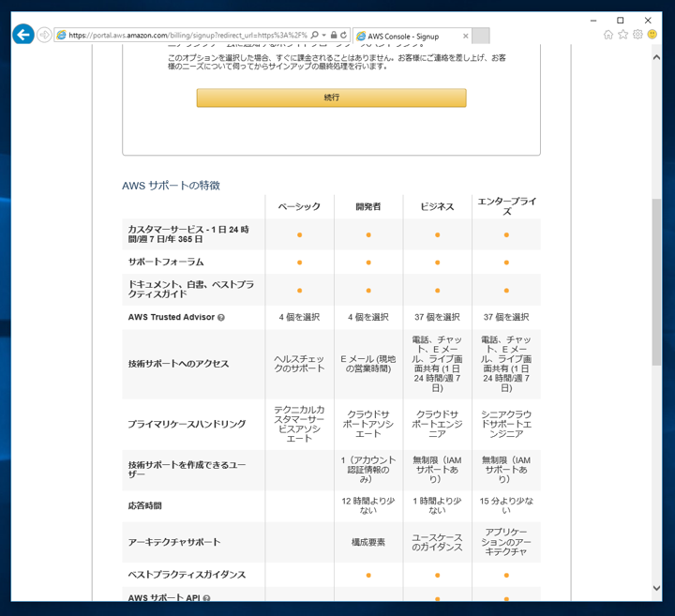This screenshot has width=675, height=616.
Task: Click the refresh page icon
Action: 343,35
